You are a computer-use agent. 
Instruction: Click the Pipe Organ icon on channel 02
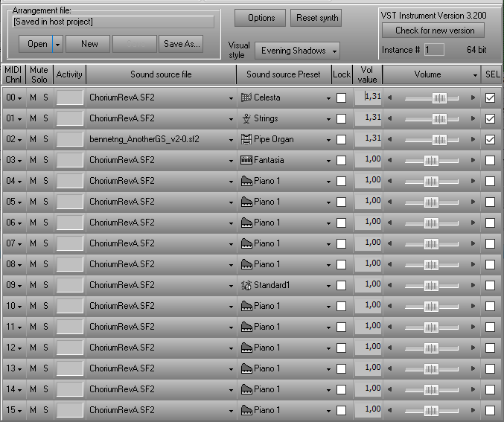[x=246, y=139]
